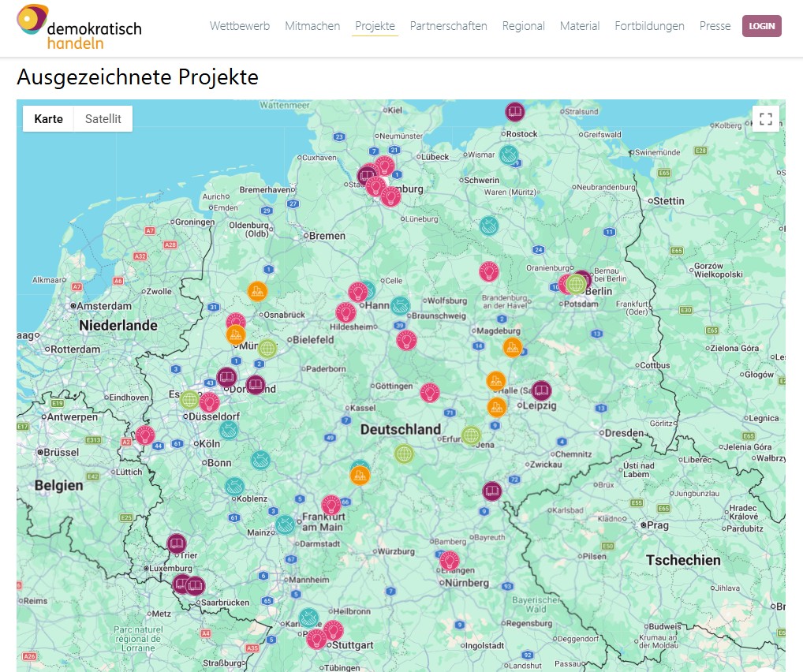Open the Fortbildungen navigation item
This screenshot has width=803, height=672.
(x=649, y=26)
